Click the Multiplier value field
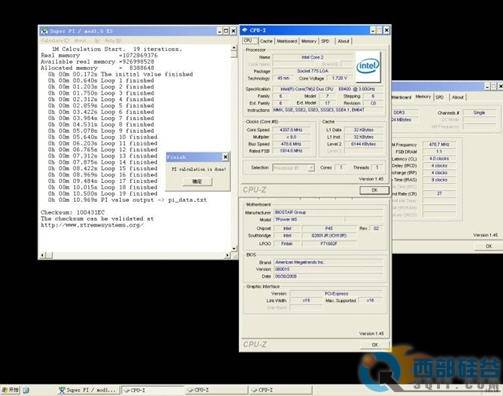 point(291,137)
